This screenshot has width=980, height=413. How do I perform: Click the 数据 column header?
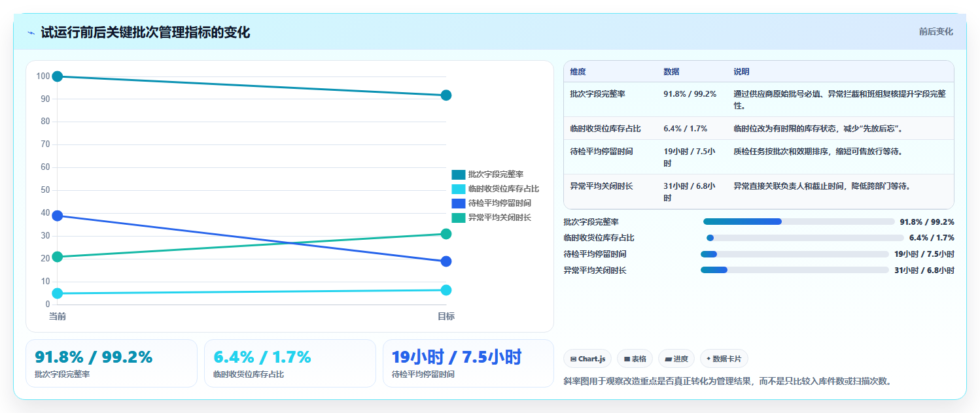(x=671, y=72)
